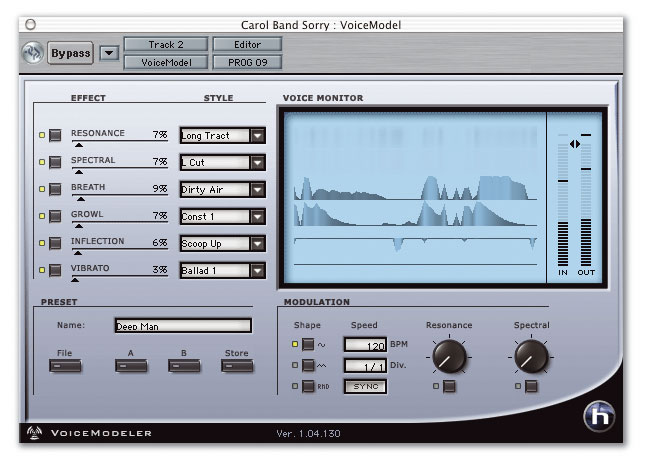Click the Bypass button
Viewport: 645px width, 463px height.
[70, 53]
